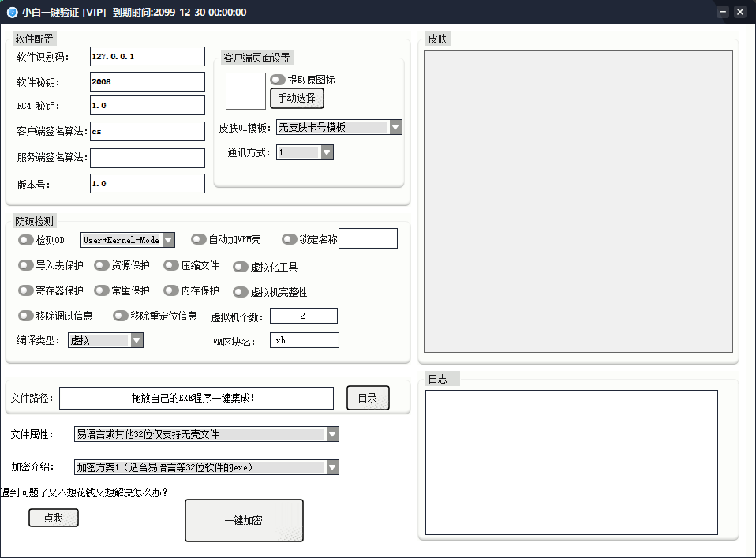756x558 pixels.
Task: Click the 手动选择 button
Action: tap(297, 98)
